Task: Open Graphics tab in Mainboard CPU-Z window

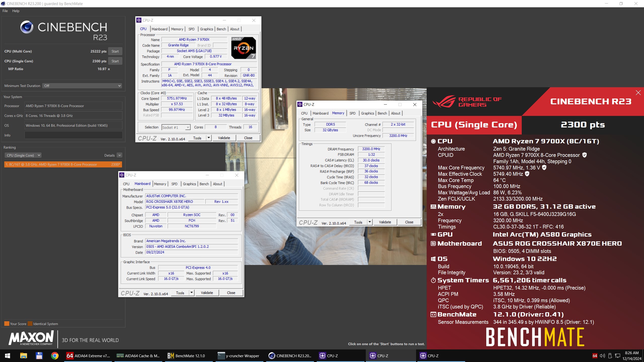Action: (x=189, y=184)
